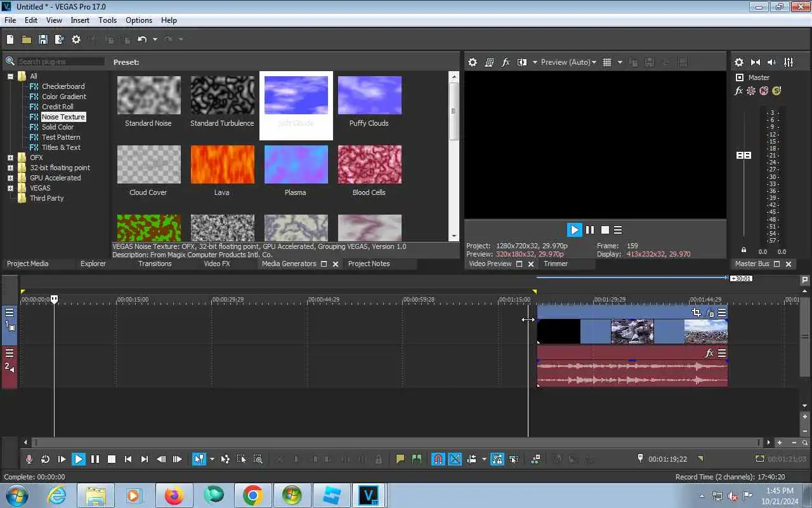Click Play From Start in transport
Viewport: 812px width, 508px height.
(x=62, y=459)
